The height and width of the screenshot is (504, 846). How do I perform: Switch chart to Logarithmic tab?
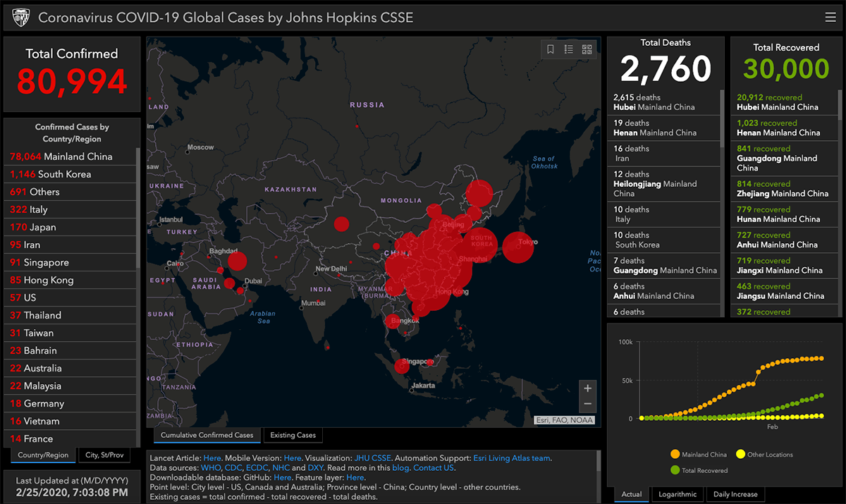678,494
